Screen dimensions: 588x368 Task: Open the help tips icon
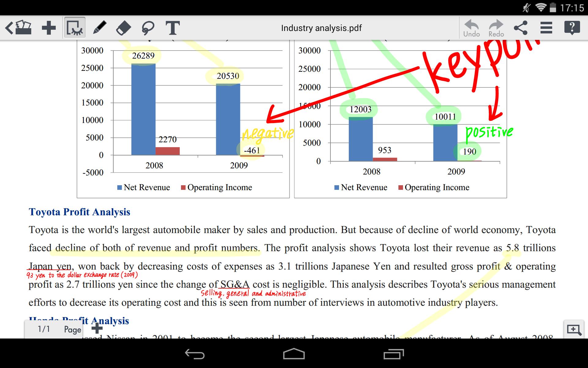572,28
